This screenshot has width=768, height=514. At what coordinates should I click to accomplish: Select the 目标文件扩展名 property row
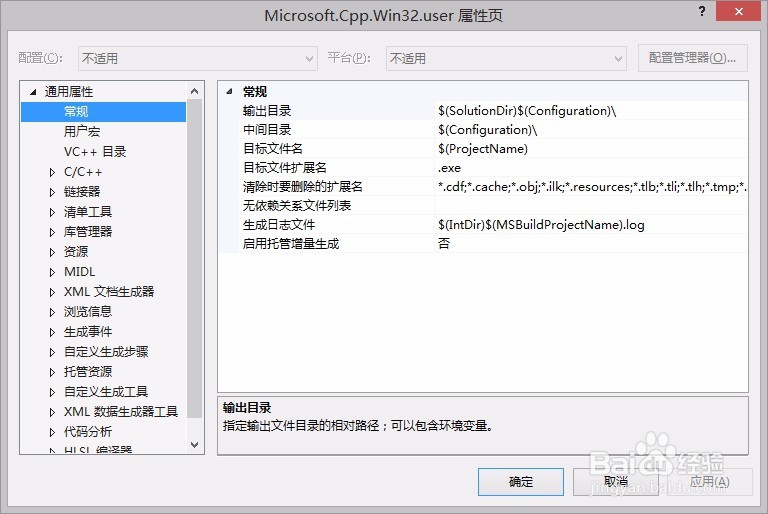493,168
